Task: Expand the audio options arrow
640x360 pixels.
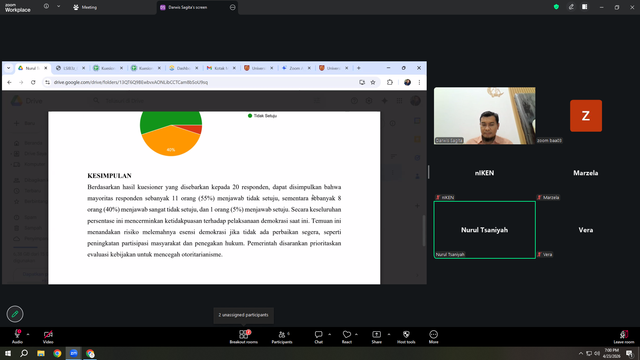Action: [x=28, y=334]
